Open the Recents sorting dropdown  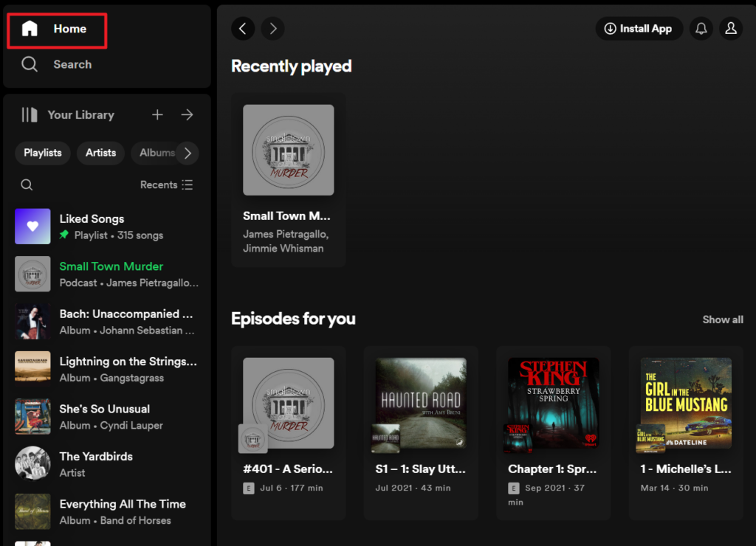coord(166,184)
